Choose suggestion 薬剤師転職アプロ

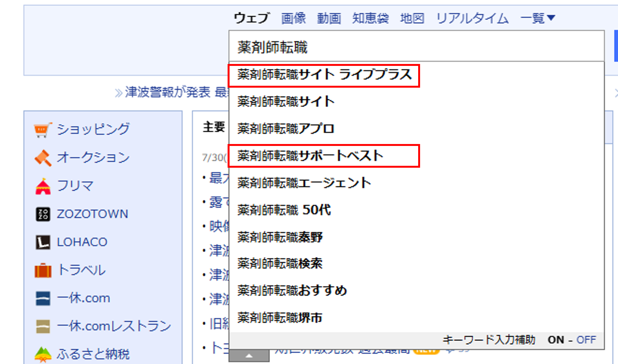pos(417,129)
